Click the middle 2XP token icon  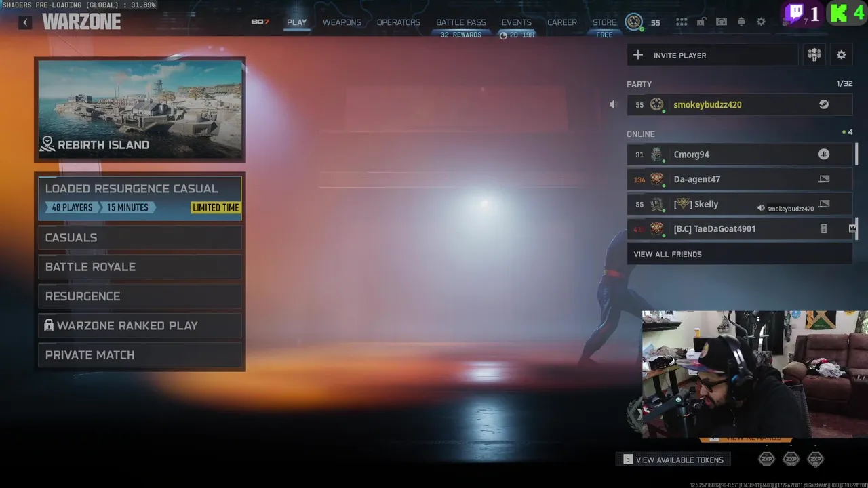pos(791,460)
